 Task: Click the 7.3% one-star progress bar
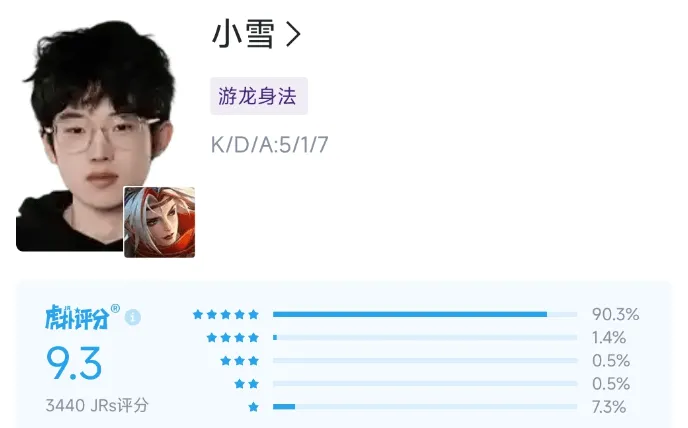pyautogui.click(x=425, y=407)
